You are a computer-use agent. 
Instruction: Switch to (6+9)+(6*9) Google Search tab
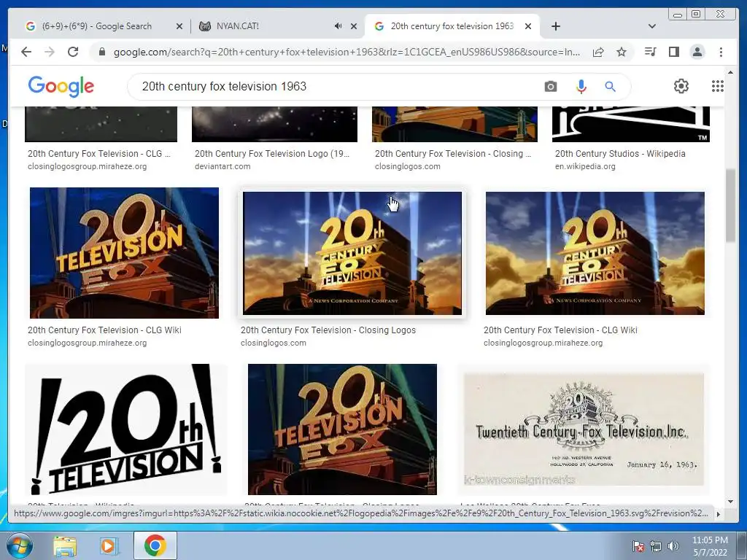104,26
